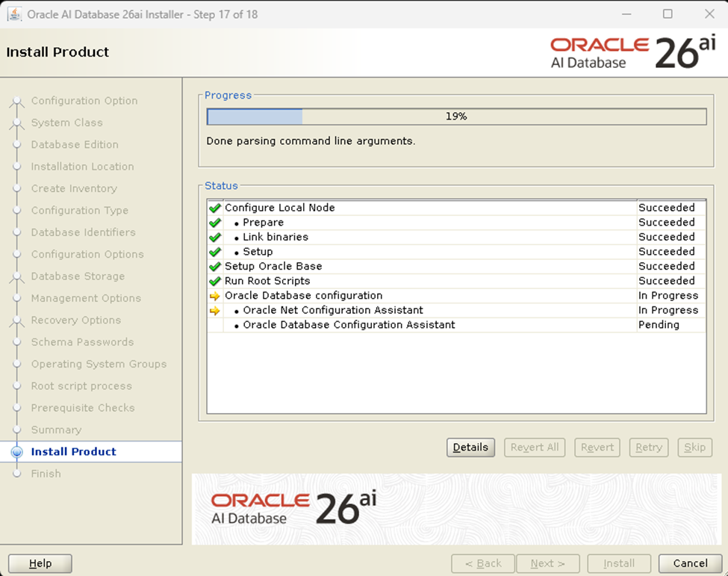Click the Next button

(x=548, y=563)
